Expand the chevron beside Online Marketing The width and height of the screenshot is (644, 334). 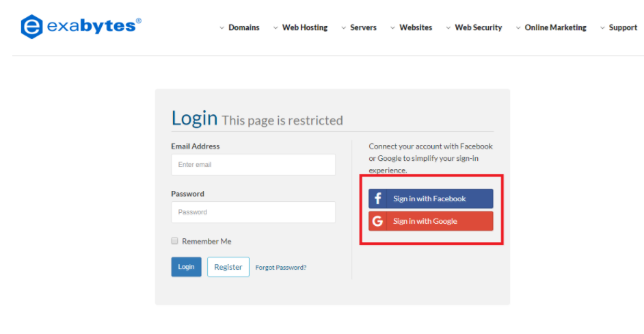(x=518, y=28)
